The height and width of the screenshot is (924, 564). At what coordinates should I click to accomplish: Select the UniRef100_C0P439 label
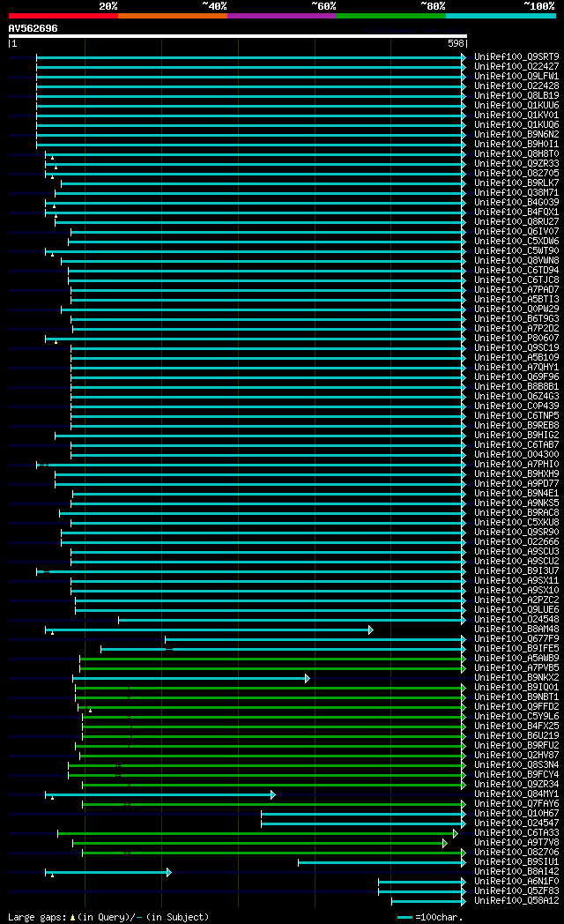tap(517, 406)
